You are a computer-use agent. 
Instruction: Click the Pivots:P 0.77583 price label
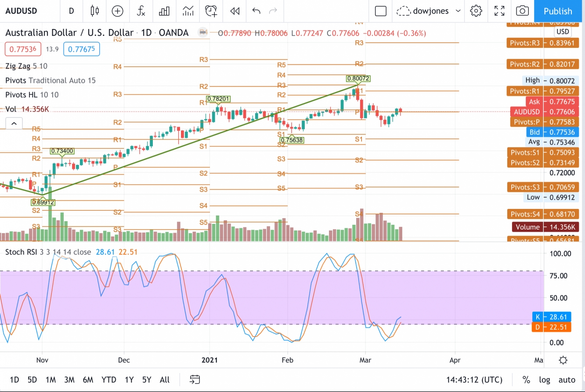[x=545, y=122]
